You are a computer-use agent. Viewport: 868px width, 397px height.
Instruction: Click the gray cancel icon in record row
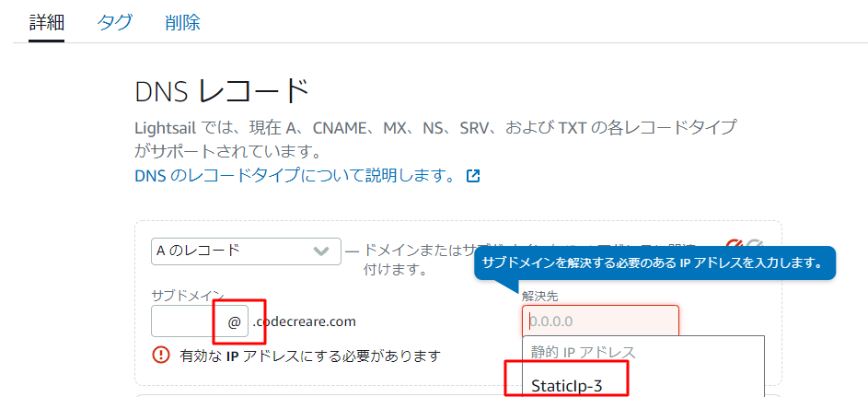click(x=756, y=245)
